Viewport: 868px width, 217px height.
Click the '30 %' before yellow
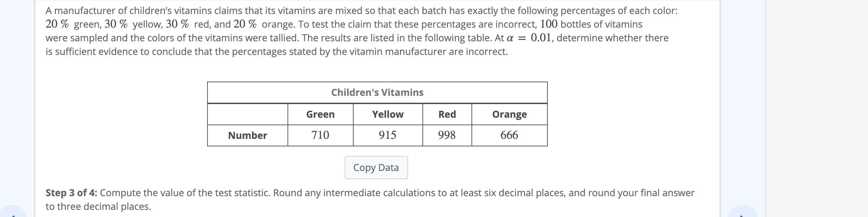click(x=116, y=24)
